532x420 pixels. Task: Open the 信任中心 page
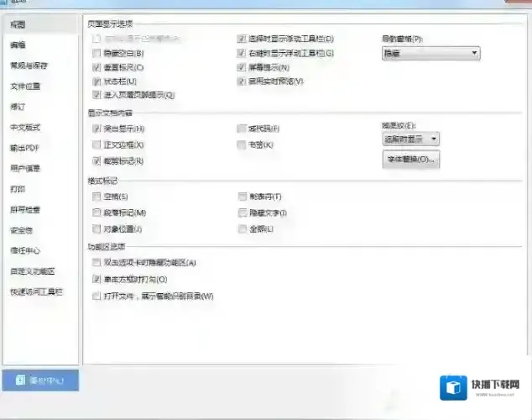pyautogui.click(x=25, y=250)
